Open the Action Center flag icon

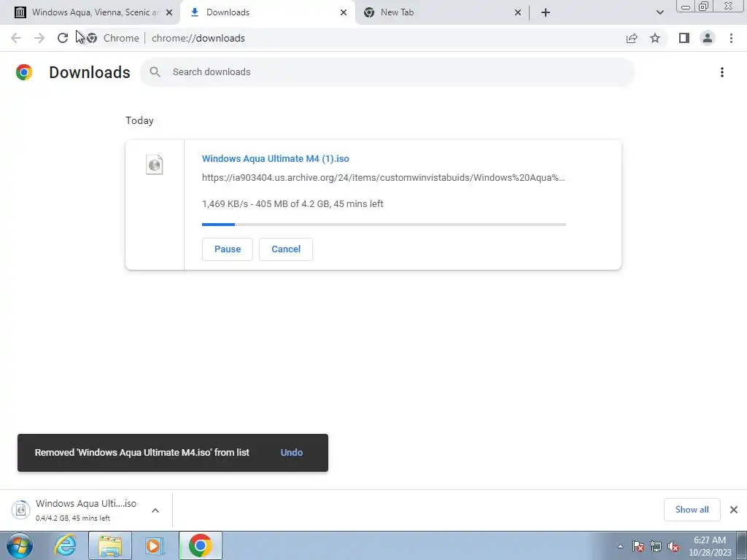coord(638,546)
